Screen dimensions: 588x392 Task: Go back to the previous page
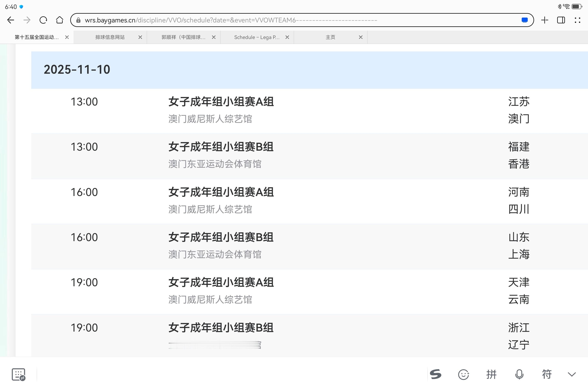pyautogui.click(x=10, y=20)
